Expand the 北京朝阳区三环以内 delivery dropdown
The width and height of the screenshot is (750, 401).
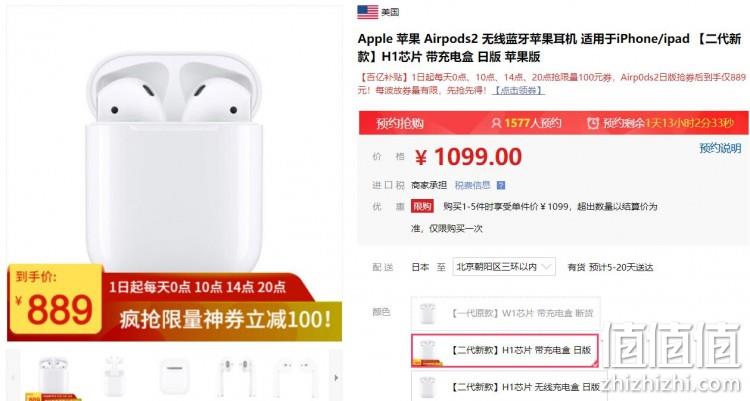click(504, 267)
